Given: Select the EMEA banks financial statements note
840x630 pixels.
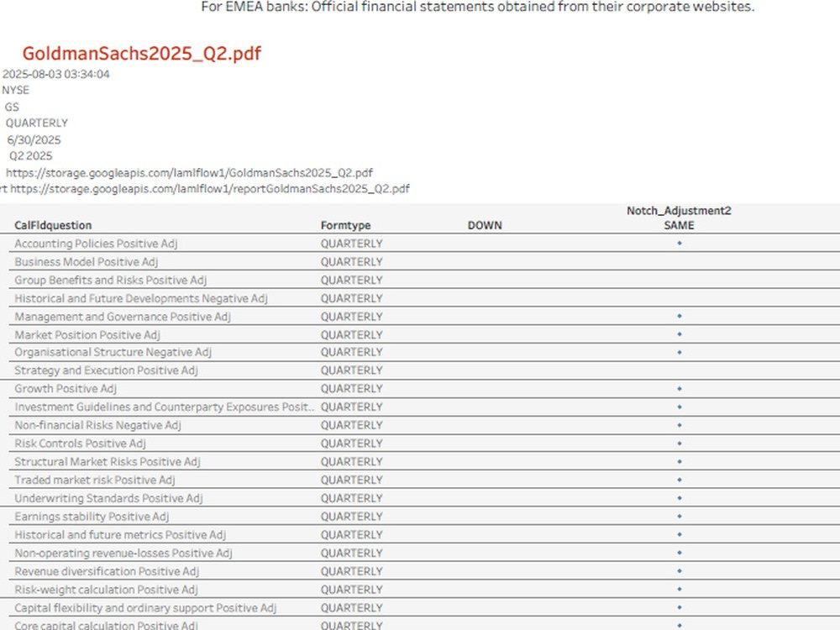Looking at the screenshot, I should point(478,7).
